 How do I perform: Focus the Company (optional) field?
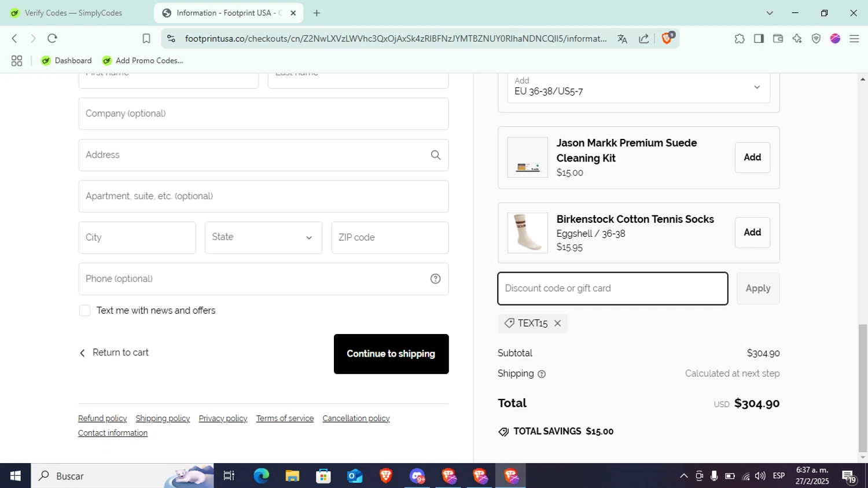tap(263, 114)
